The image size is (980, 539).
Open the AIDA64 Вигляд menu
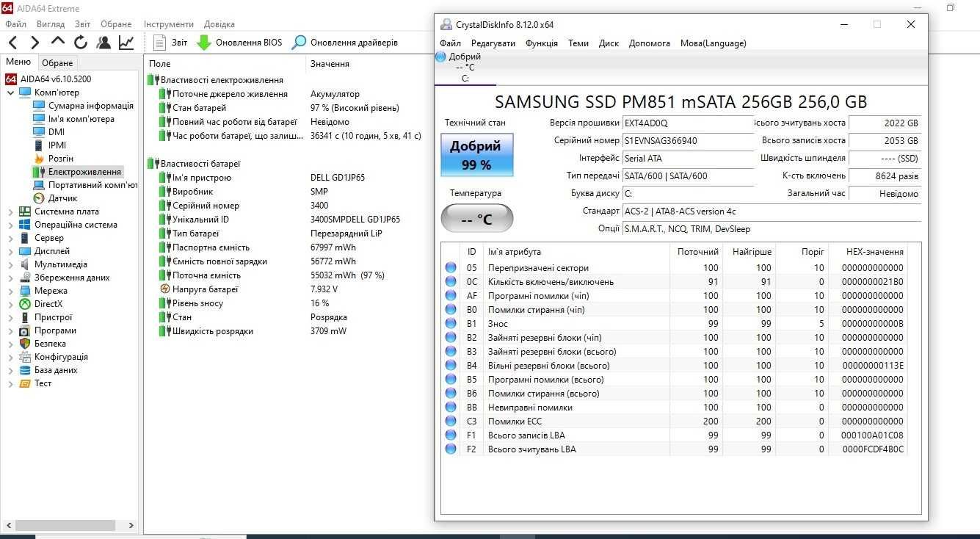(51, 24)
